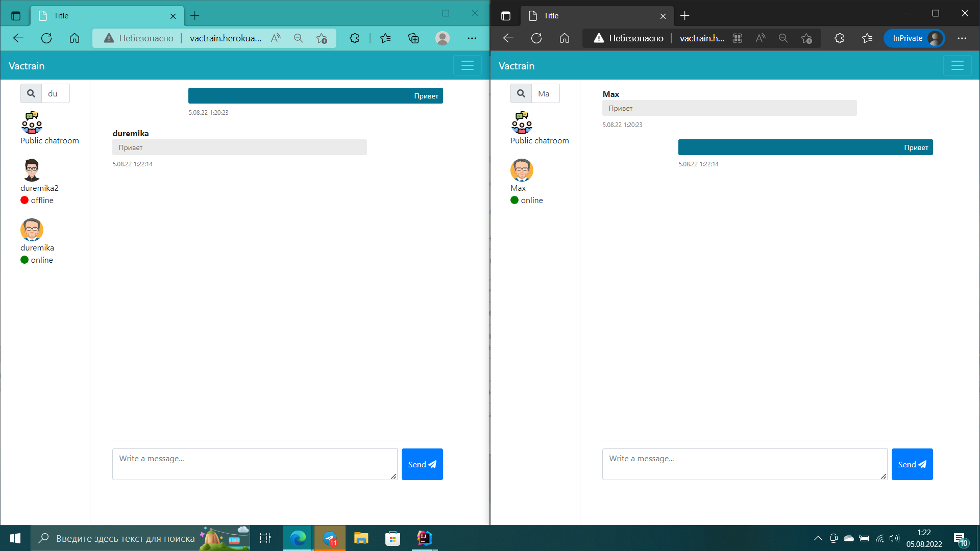Open Max contact in right window

pos(522,170)
